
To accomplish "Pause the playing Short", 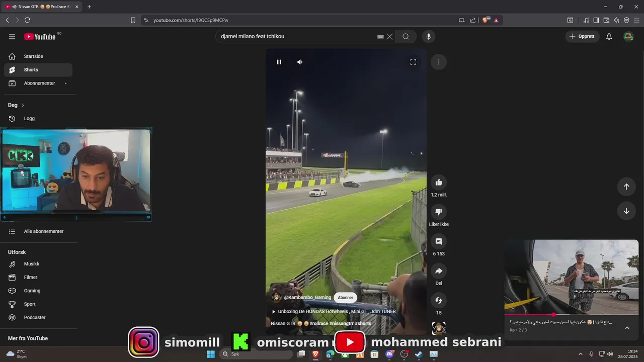I will click(279, 62).
